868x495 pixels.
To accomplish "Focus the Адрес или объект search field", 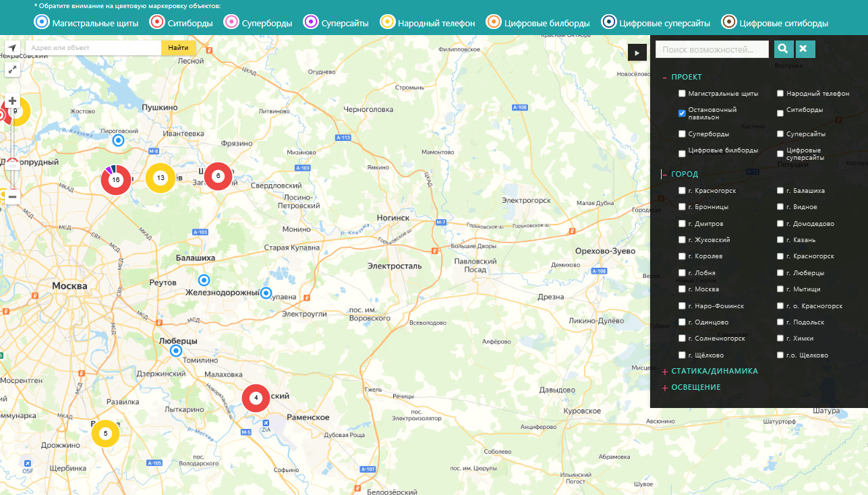I will click(93, 48).
